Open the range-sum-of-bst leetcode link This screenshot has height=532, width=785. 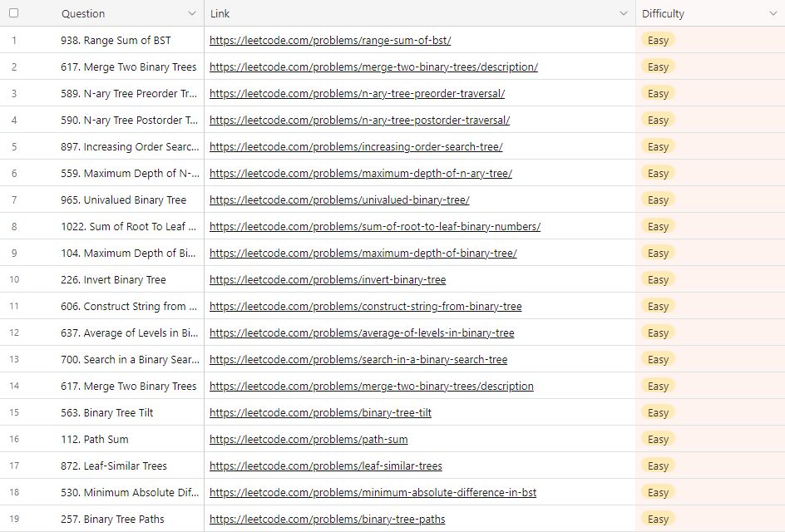point(330,41)
